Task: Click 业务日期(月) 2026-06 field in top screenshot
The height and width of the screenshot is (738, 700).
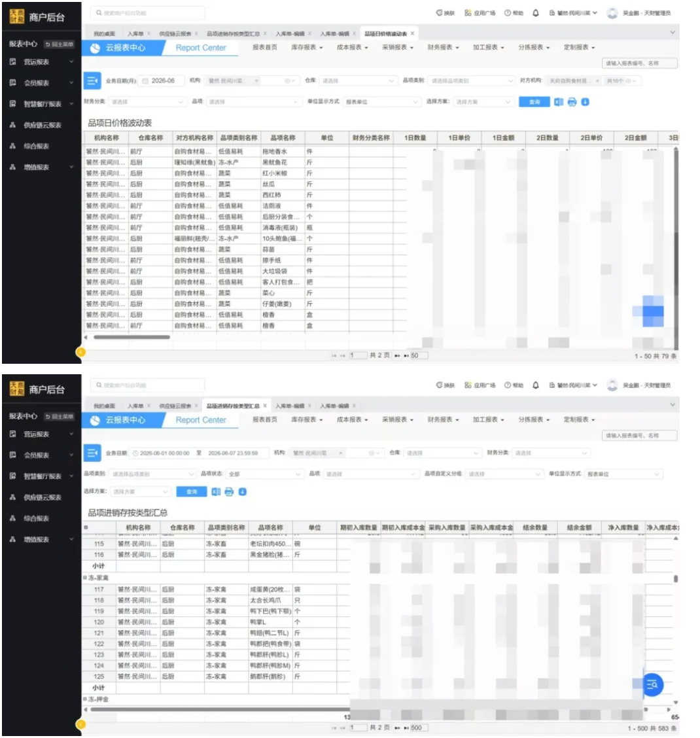Action: click(x=162, y=80)
